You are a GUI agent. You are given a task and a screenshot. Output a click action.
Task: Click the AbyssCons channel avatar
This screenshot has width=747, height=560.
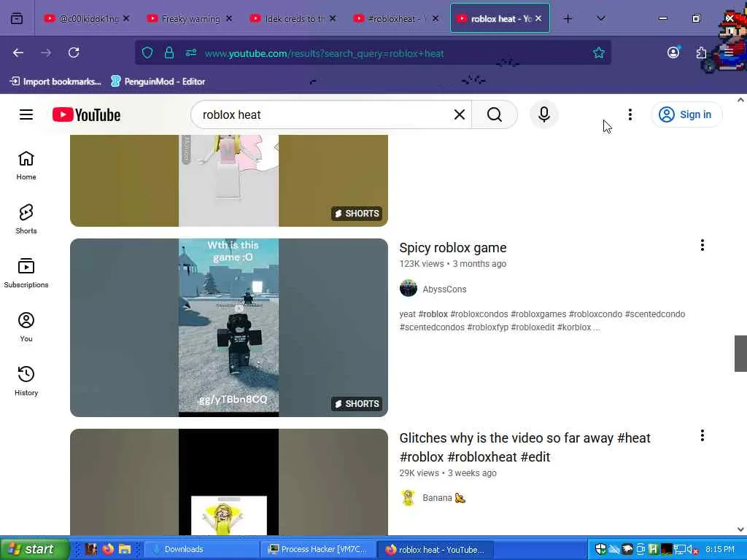pyautogui.click(x=409, y=288)
